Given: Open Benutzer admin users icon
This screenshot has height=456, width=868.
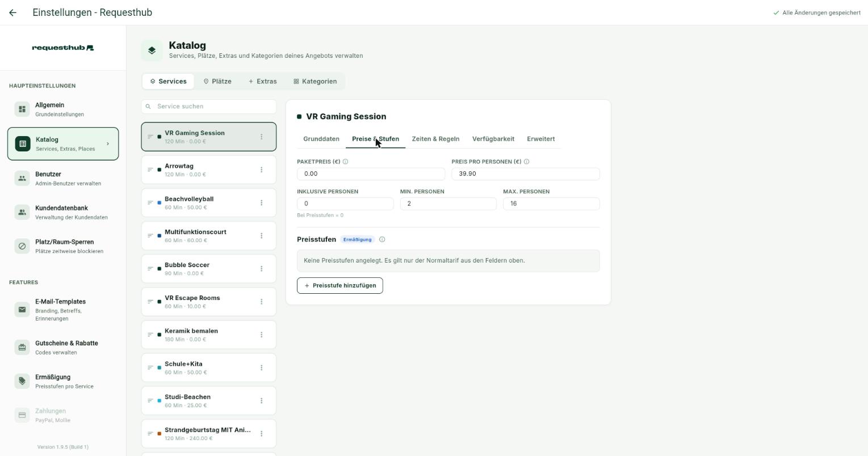Looking at the screenshot, I should pyautogui.click(x=22, y=179).
